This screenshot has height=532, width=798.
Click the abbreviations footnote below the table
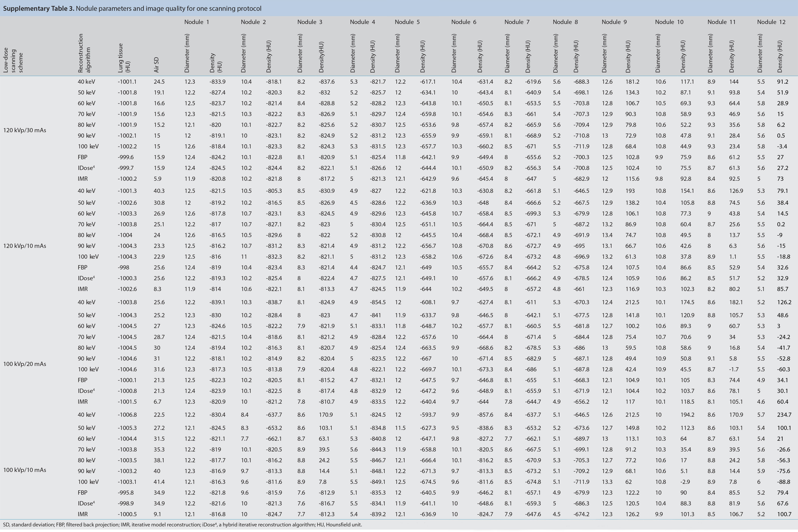click(x=182, y=525)
